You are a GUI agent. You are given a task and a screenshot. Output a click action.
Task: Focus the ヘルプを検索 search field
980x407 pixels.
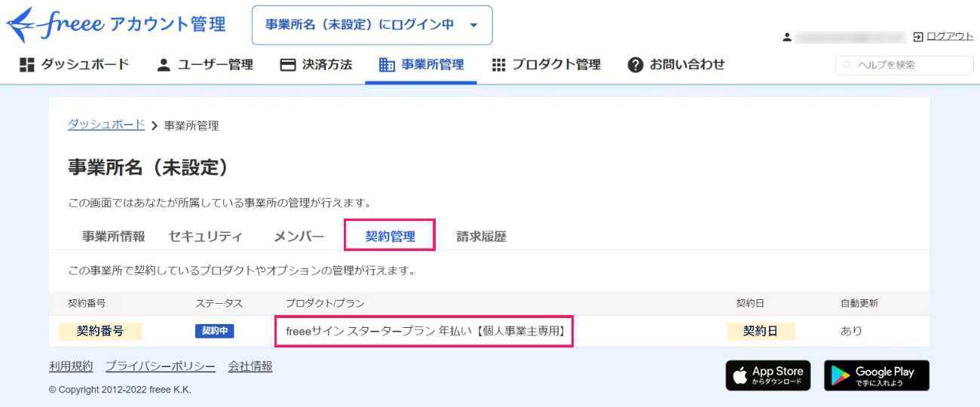(x=905, y=66)
